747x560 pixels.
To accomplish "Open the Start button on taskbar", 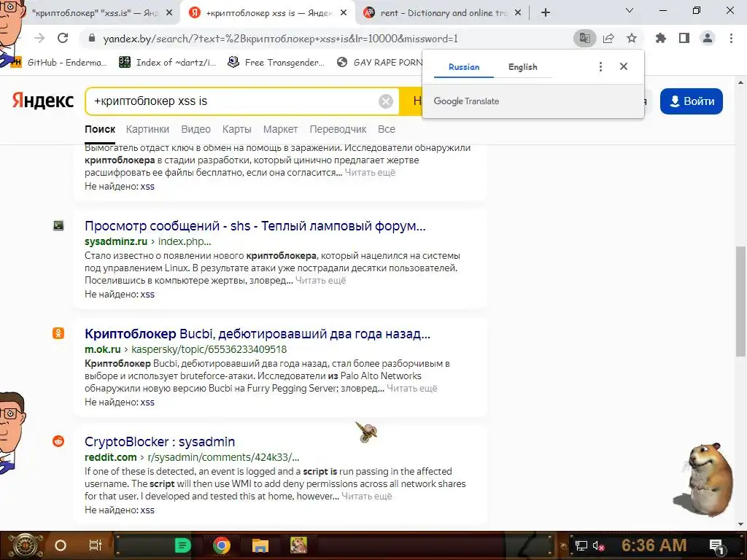I will pos(24,545).
